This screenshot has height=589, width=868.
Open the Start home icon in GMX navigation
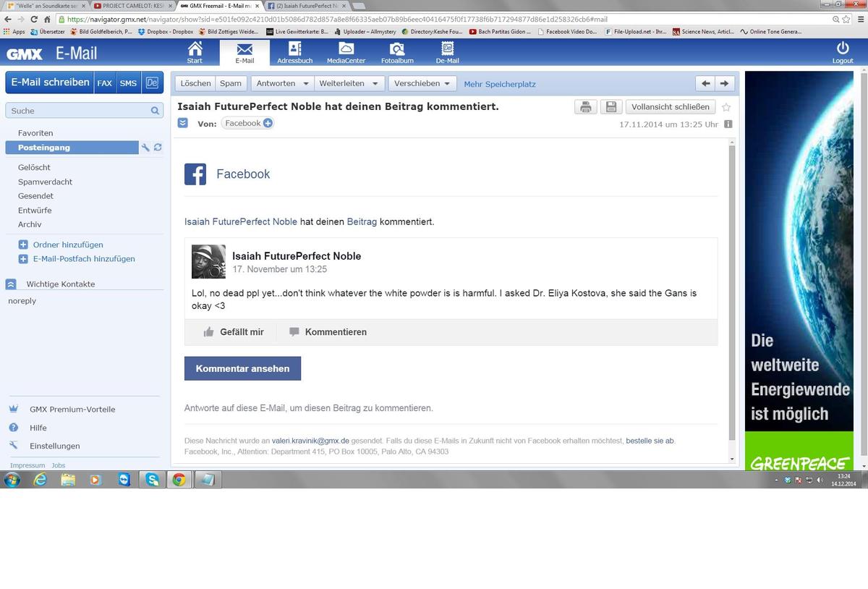point(195,49)
